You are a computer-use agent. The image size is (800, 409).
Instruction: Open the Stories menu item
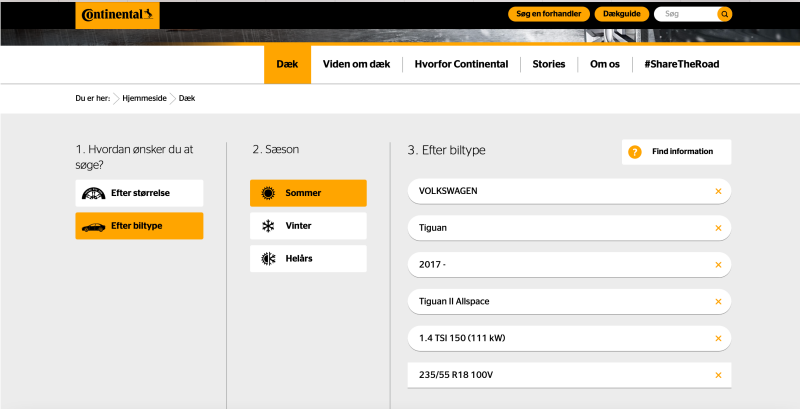[x=549, y=64]
